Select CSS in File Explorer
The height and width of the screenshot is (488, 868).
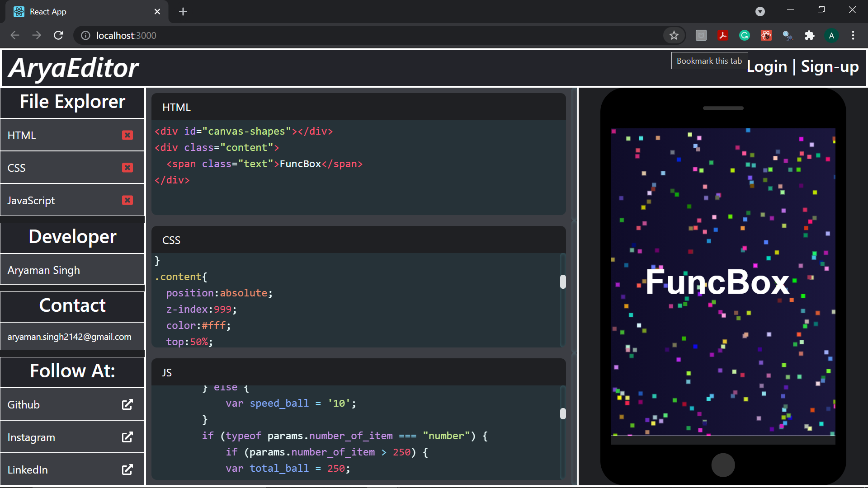tap(72, 168)
